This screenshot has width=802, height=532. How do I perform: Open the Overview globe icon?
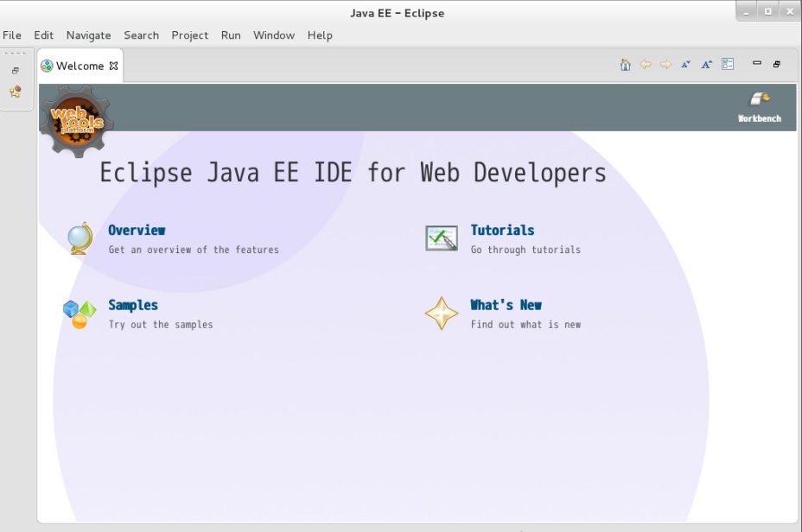tap(80, 238)
